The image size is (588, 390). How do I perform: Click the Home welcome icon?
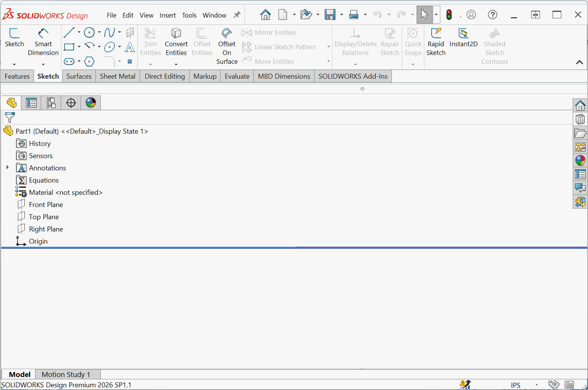(266, 15)
